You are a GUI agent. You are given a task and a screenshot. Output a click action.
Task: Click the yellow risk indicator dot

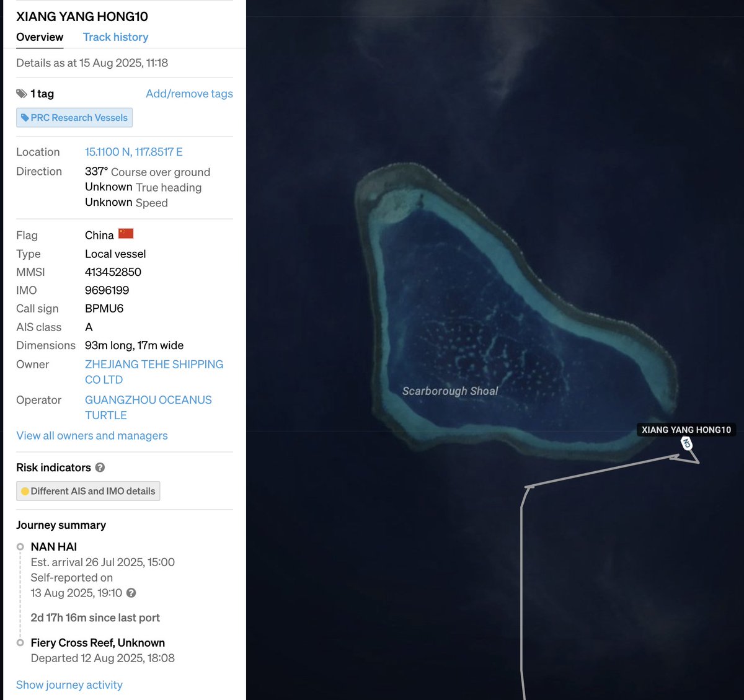25,491
